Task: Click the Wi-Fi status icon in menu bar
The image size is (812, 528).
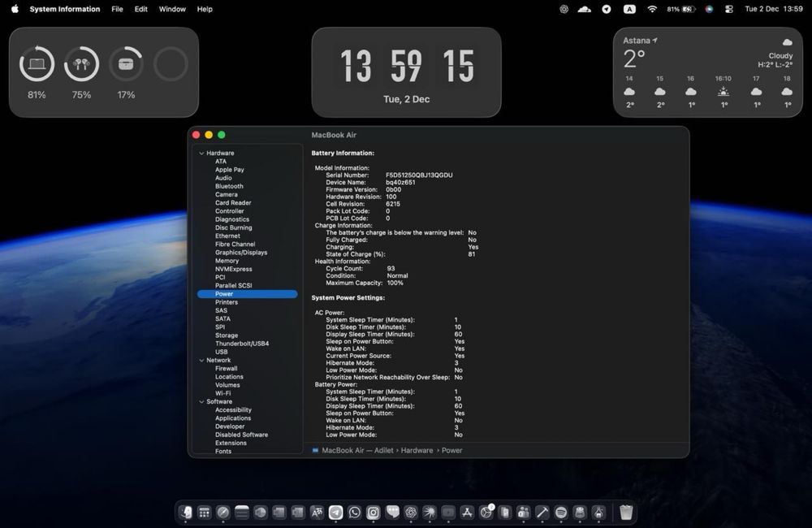Action: pyautogui.click(x=652, y=9)
